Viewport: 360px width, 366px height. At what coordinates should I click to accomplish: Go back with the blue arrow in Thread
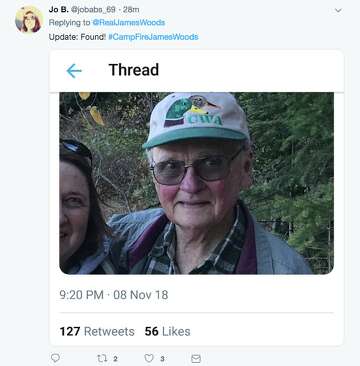pyautogui.click(x=74, y=71)
